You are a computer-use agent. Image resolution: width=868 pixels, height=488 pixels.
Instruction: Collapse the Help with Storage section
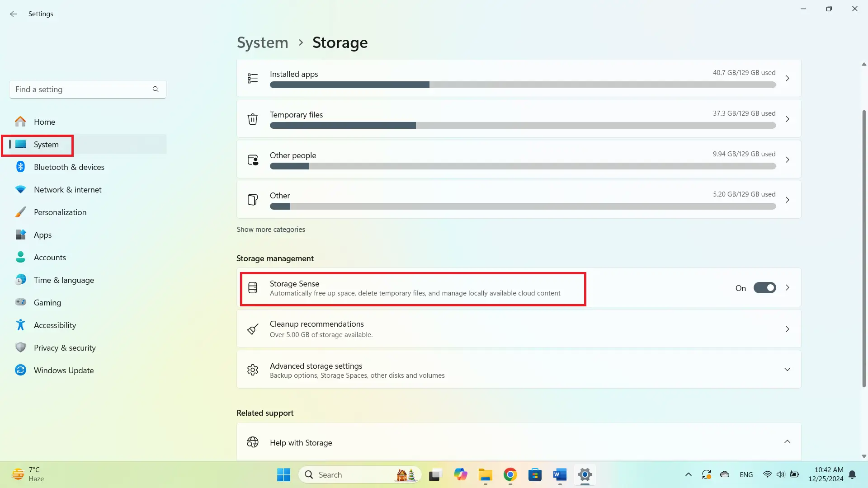(x=787, y=441)
